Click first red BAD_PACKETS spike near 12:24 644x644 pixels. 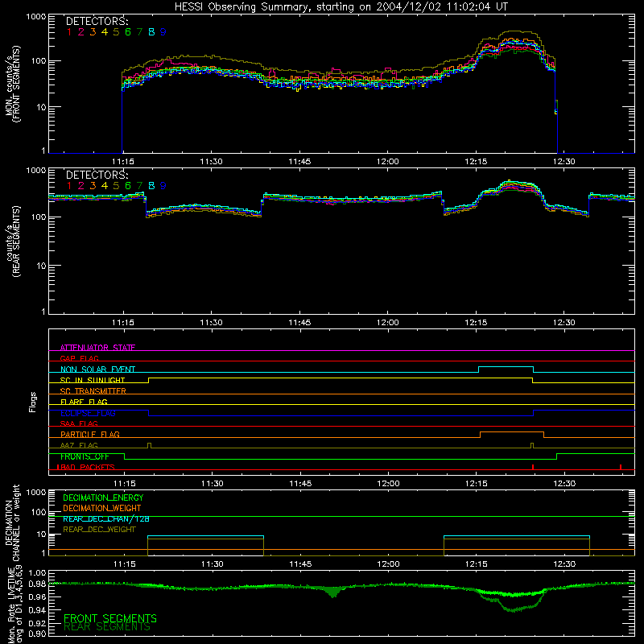(533, 467)
